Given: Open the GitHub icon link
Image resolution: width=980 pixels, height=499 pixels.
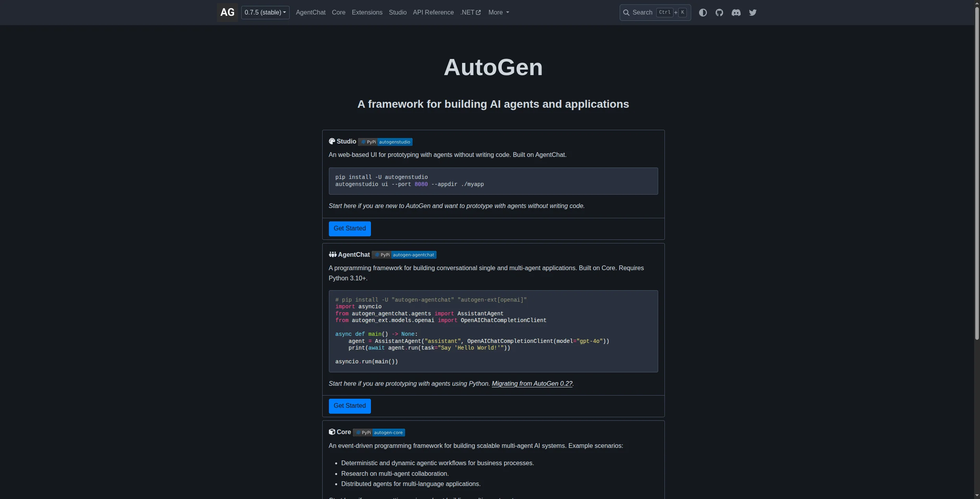Looking at the screenshot, I should [x=719, y=13].
